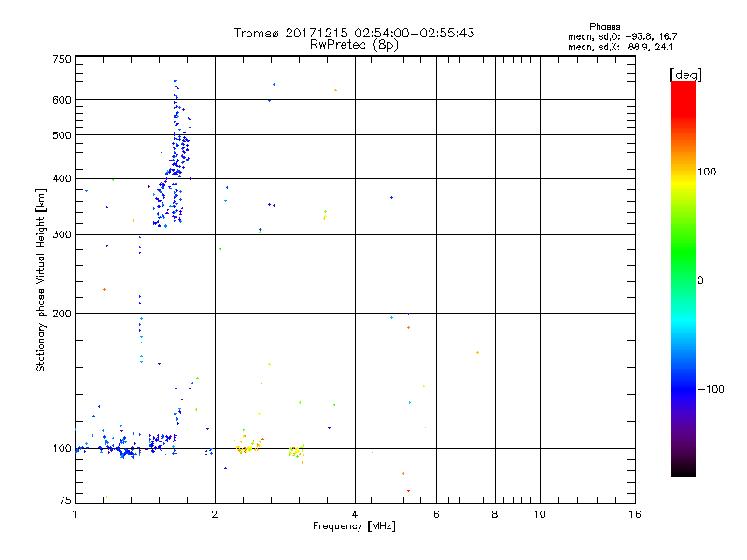Click the Stationary phase Virtual Height axis label
The image size is (747, 560).
tap(41, 280)
